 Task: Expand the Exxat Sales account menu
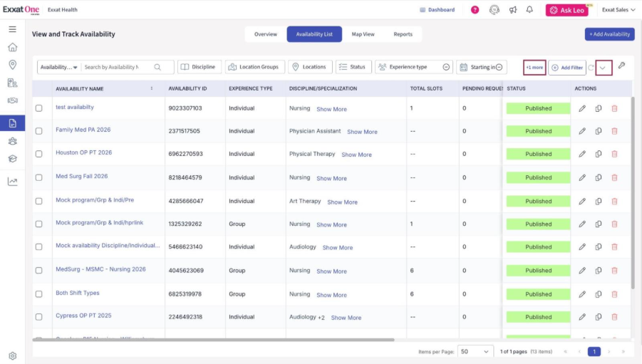pos(618,10)
